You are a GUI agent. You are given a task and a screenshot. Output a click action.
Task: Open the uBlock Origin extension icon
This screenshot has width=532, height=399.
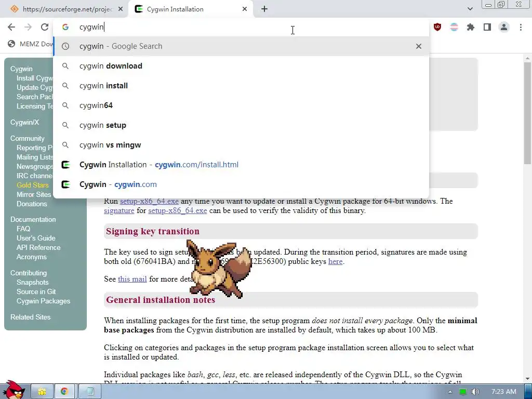pos(437,27)
